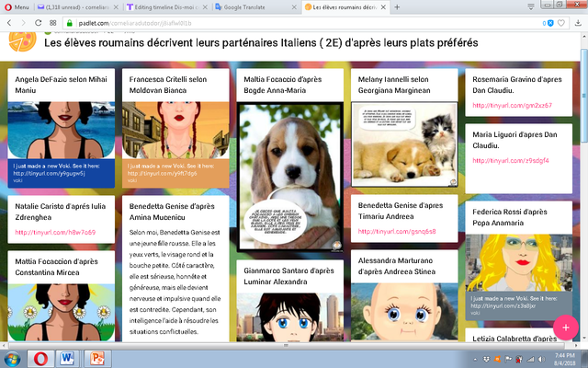Open the ad blocker shield badge
Image resolution: width=588 pixels, height=368 pixels.
click(x=548, y=23)
